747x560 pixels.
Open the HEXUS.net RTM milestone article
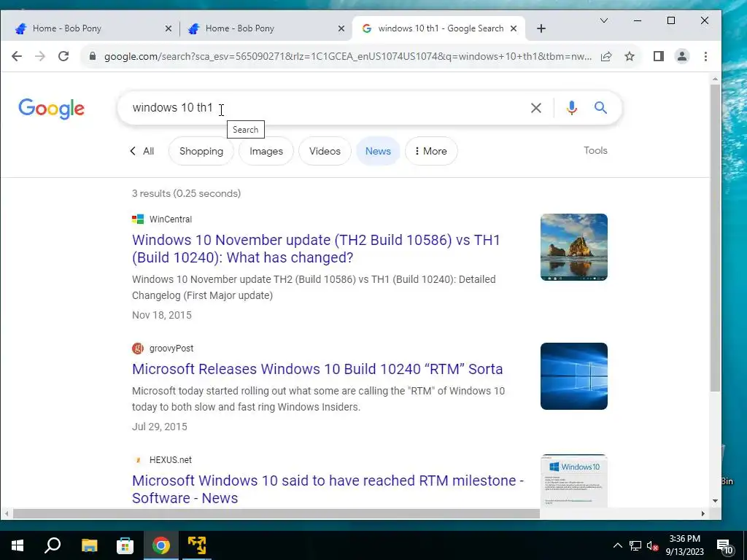pos(328,489)
